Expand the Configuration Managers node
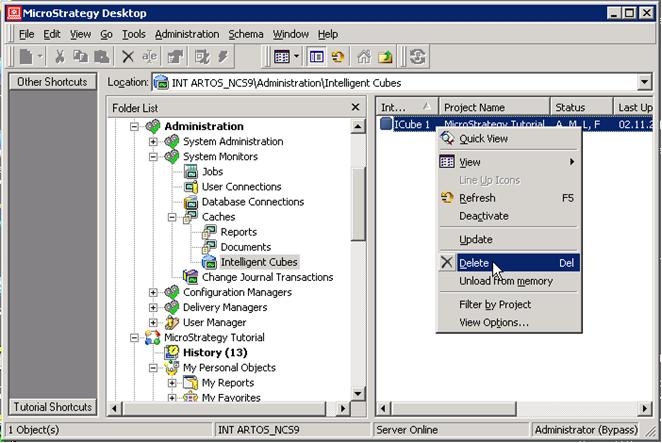The width and height of the screenshot is (662, 443). 153,292
